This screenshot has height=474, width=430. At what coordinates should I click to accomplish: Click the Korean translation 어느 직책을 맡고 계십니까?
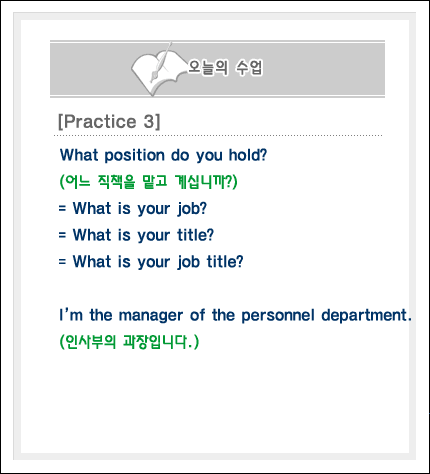148,182
